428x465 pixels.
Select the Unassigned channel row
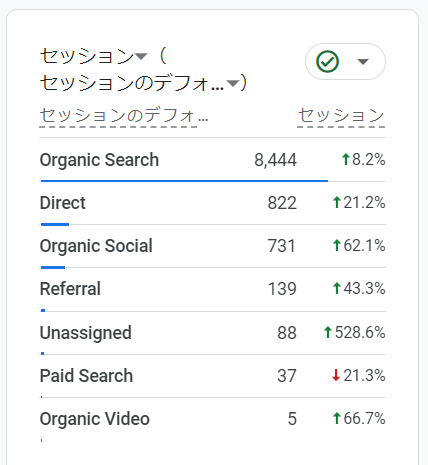point(213,333)
